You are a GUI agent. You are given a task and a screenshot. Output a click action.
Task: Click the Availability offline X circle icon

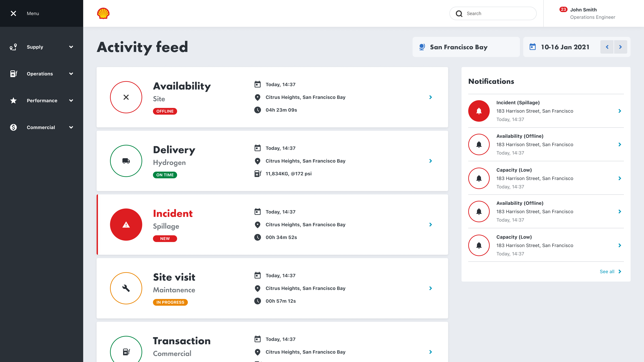pos(126,97)
